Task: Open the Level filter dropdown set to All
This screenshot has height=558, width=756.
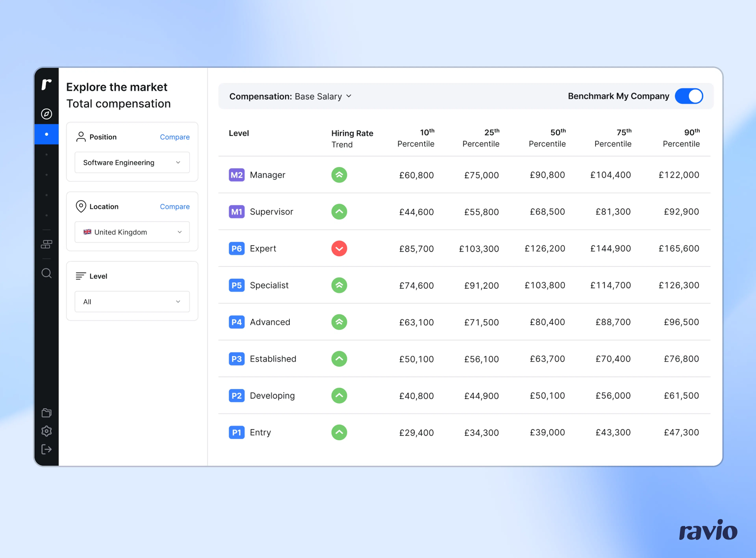Action: point(132,302)
